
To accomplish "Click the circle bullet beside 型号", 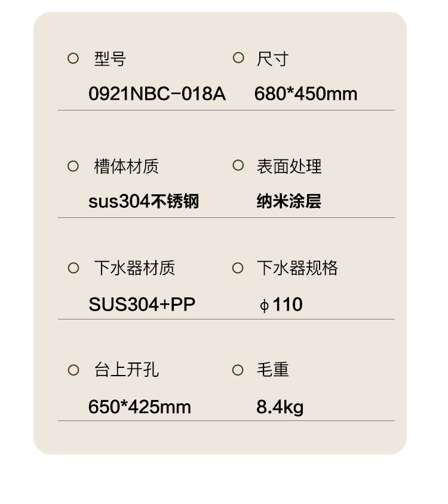I will [73, 58].
